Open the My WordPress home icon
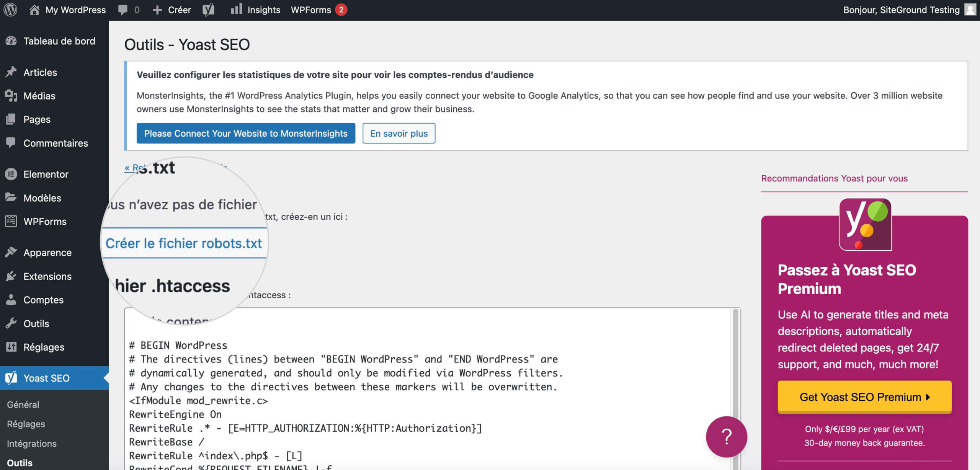 34,10
